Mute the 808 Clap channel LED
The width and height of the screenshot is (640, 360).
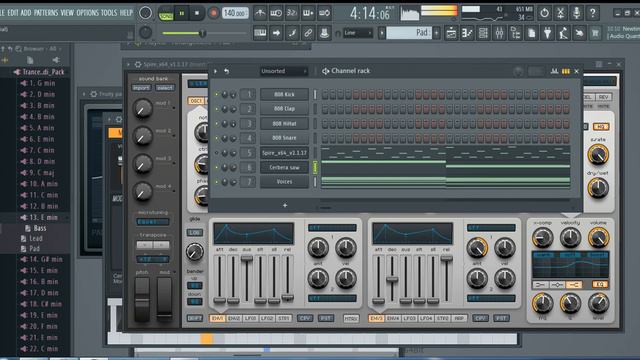pyautogui.click(x=217, y=109)
